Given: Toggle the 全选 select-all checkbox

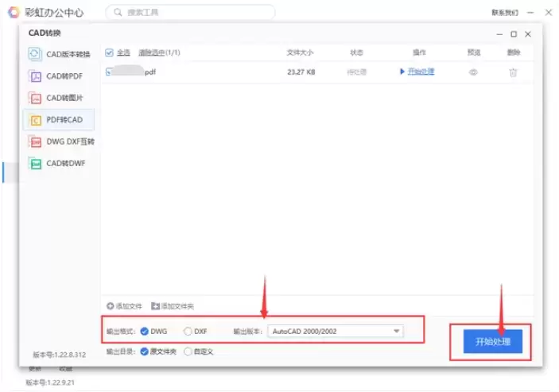Looking at the screenshot, I should click(110, 52).
